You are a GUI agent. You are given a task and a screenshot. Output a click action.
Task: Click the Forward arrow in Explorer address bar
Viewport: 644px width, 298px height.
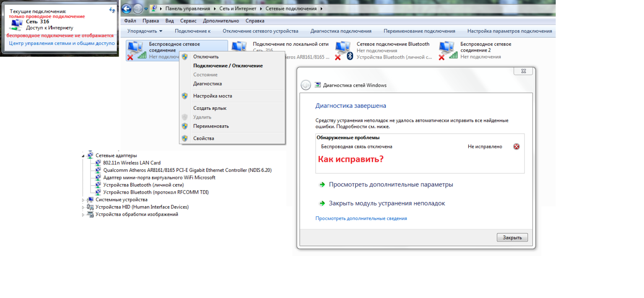pyautogui.click(x=138, y=8)
